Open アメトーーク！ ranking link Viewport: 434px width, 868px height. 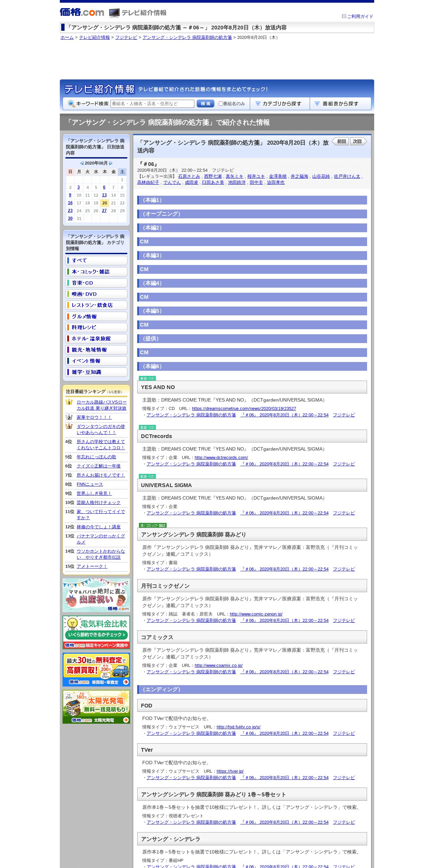pos(92,566)
